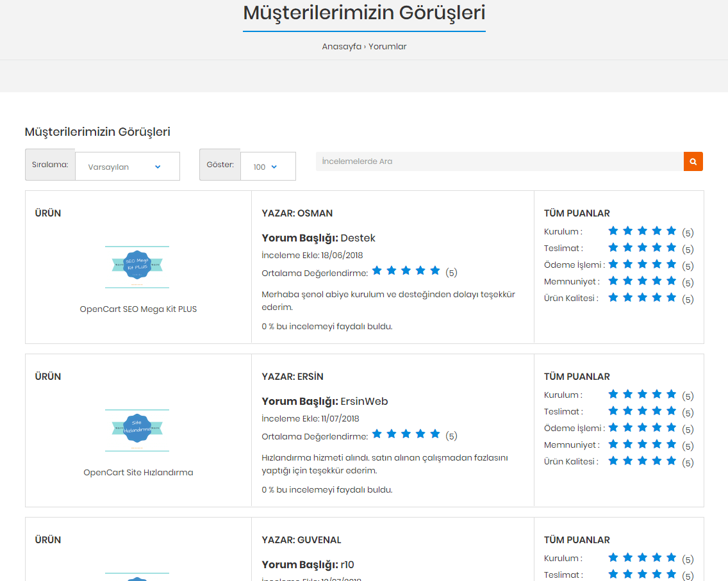Image resolution: width=728 pixels, height=581 pixels.
Task: Click Teslimat stars in Ersin's review
Action: pos(642,411)
